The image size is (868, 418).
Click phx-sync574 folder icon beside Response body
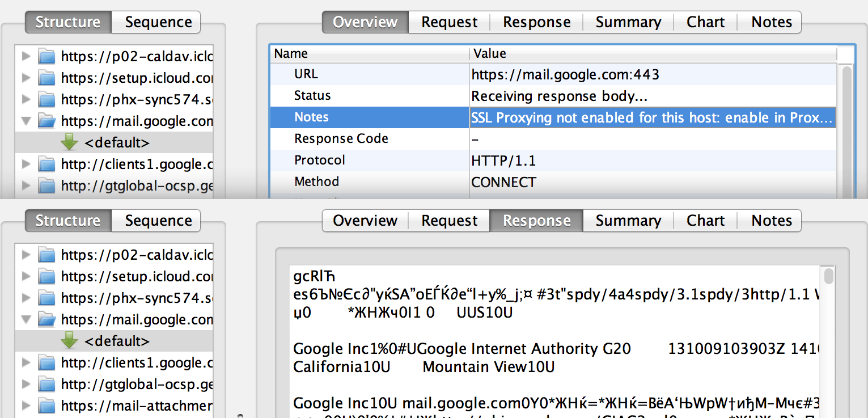pyautogui.click(x=46, y=298)
